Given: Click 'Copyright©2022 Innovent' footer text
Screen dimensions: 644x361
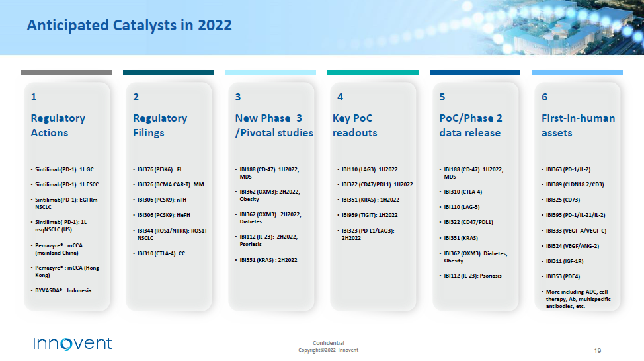Looking at the screenshot, I should coord(329,350).
